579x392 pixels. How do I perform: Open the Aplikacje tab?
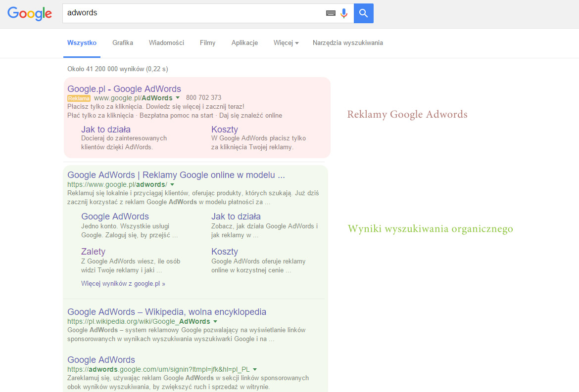click(244, 43)
